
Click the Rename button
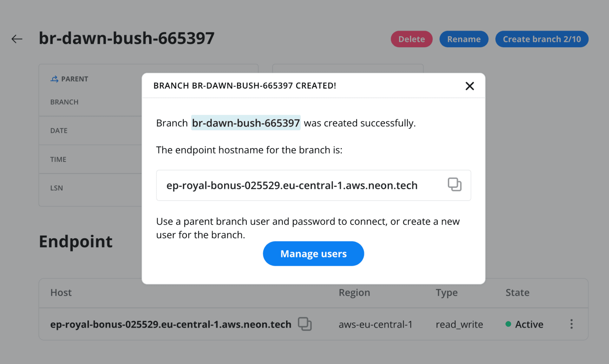point(463,39)
